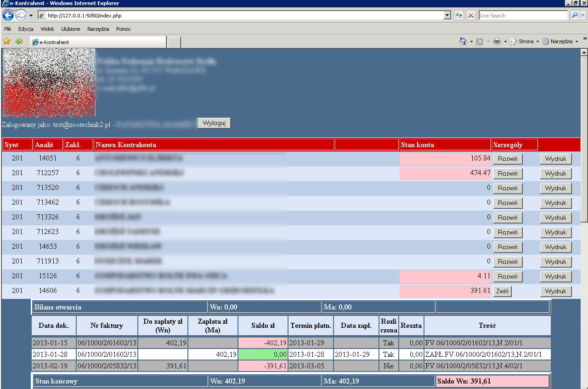The height and width of the screenshot is (389, 588).
Task: Click the Stop loading red X icon
Action: tap(471, 15)
